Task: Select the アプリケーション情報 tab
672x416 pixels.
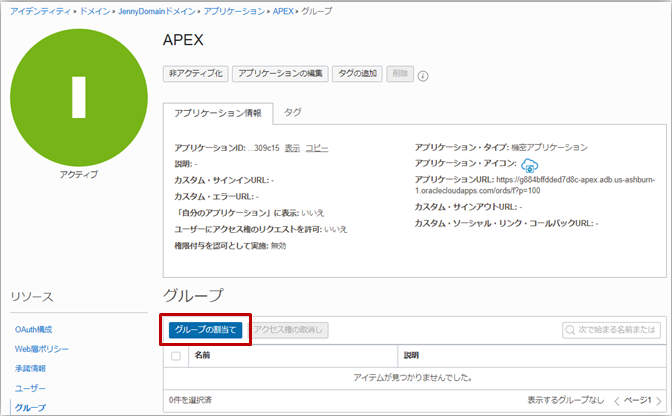Action: click(x=218, y=113)
